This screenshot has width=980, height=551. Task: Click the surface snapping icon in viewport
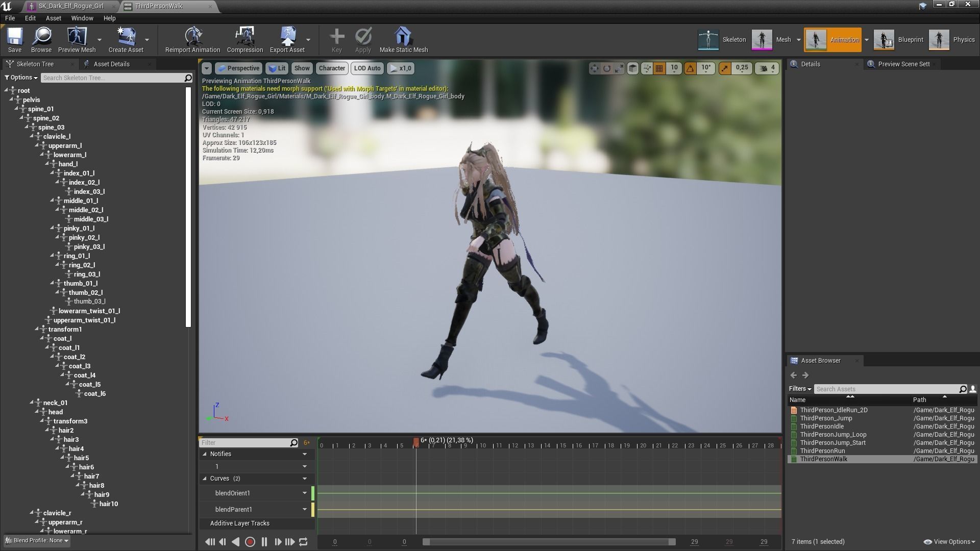[x=647, y=68]
